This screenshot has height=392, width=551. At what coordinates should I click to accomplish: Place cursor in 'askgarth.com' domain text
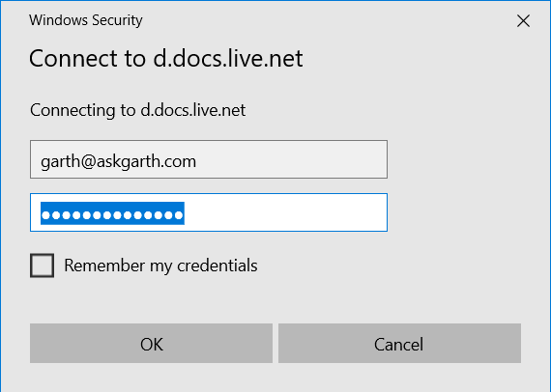click(146, 161)
